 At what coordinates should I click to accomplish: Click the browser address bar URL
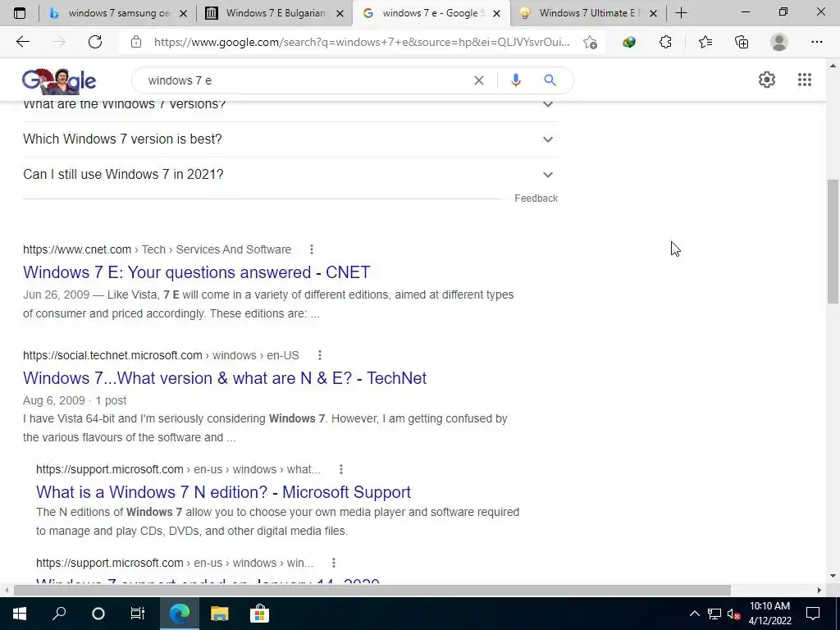362,42
